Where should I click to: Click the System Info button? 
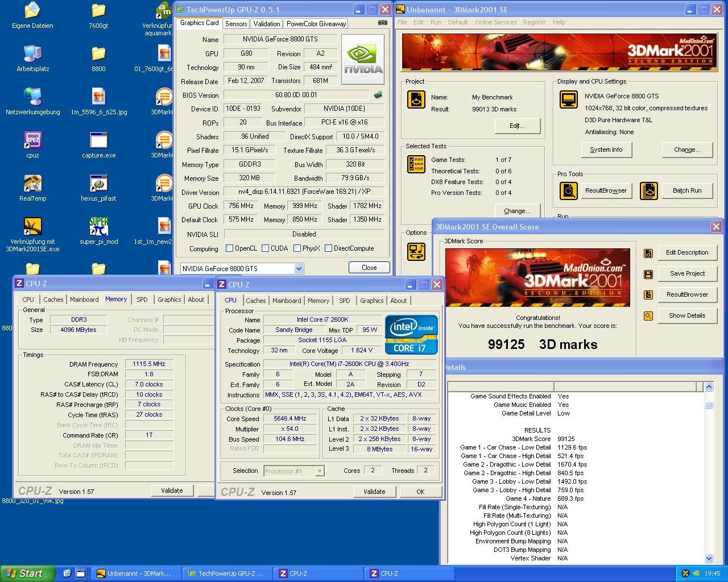click(606, 149)
